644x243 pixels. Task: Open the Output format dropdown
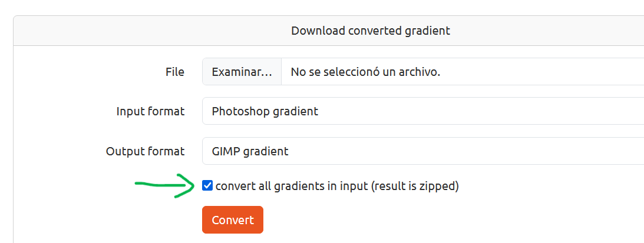tap(422, 151)
